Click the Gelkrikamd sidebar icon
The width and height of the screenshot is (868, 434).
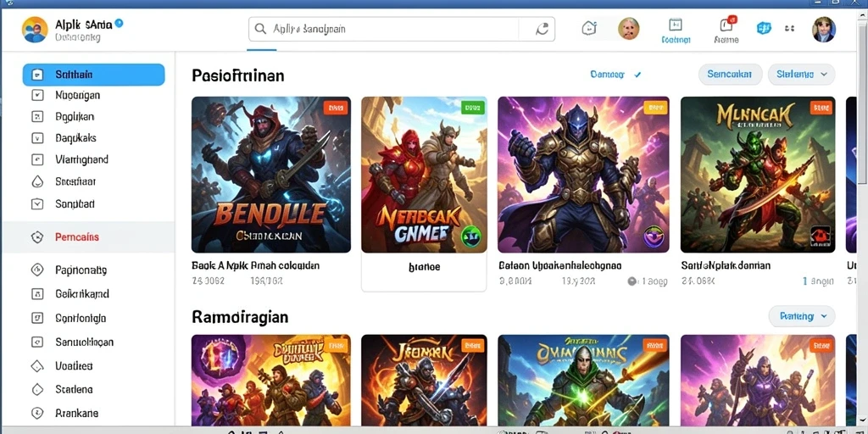pos(37,294)
